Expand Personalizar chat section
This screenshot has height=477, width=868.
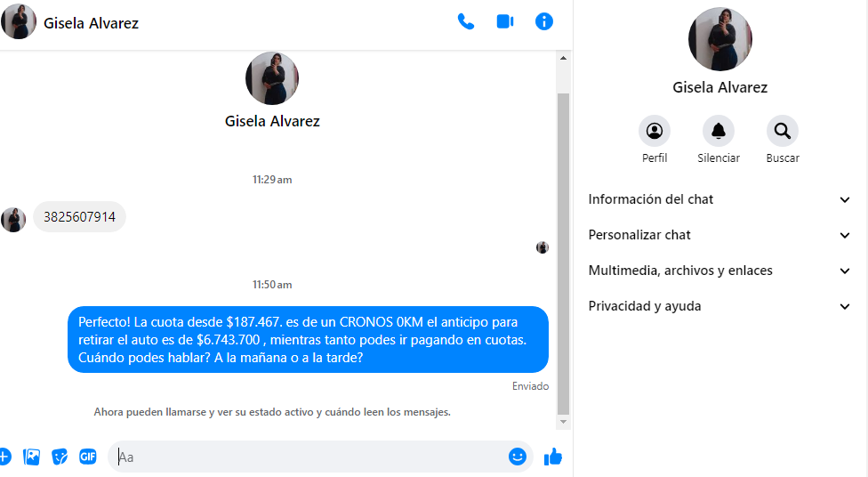pyautogui.click(x=719, y=235)
